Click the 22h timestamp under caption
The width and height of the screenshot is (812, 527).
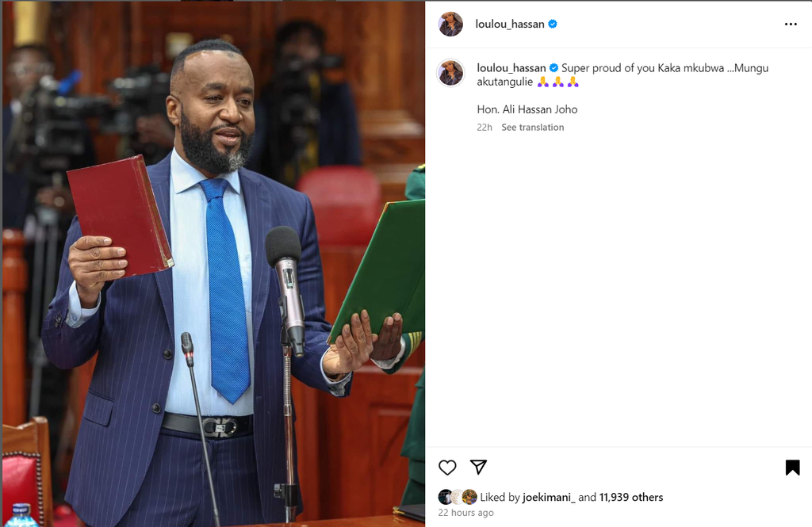[x=485, y=128]
